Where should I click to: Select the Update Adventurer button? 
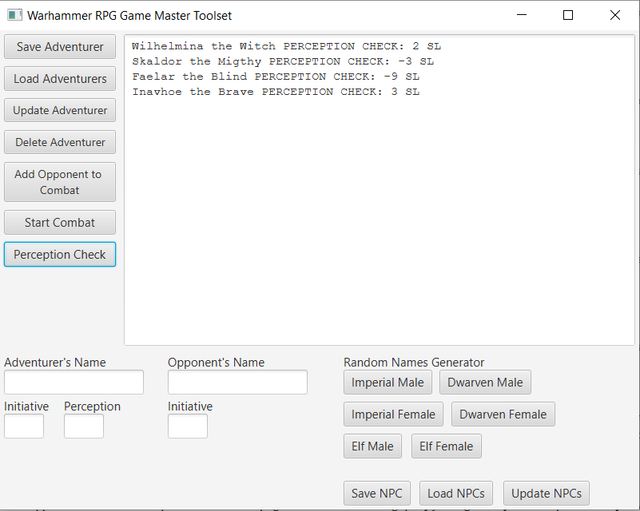coord(60,110)
